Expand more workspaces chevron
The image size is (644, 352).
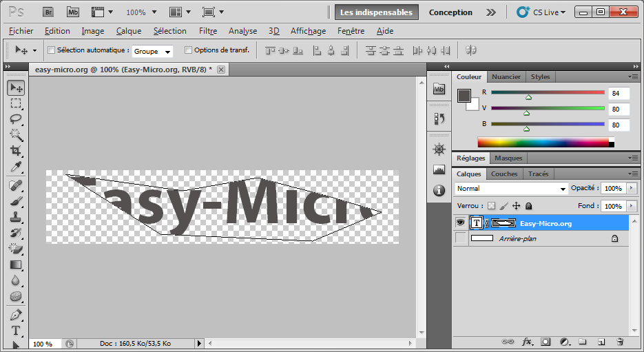(x=491, y=12)
